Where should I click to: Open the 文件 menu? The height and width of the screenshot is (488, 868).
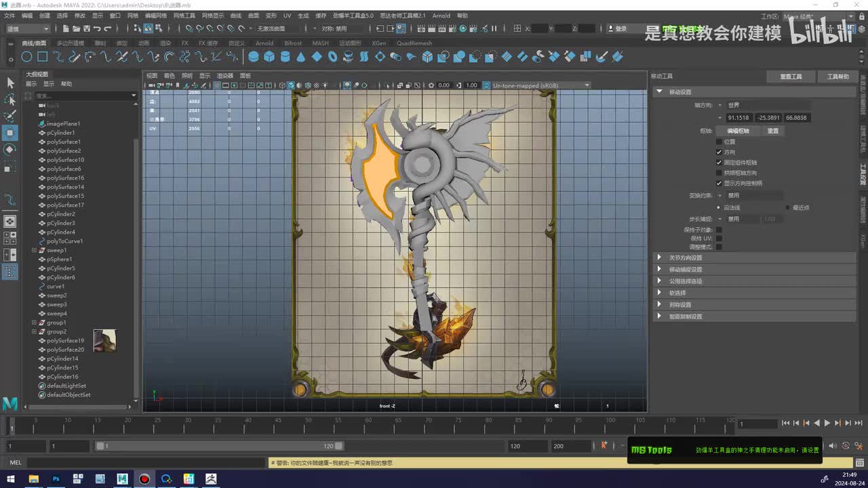[9, 16]
